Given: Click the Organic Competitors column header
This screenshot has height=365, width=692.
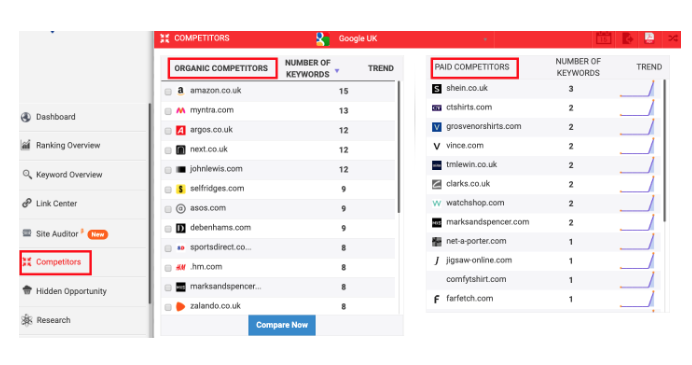Looking at the screenshot, I should pos(221,68).
